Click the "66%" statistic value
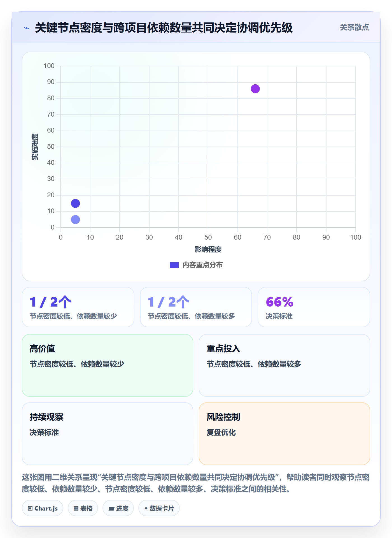This screenshot has height=538, width=392. click(x=280, y=302)
